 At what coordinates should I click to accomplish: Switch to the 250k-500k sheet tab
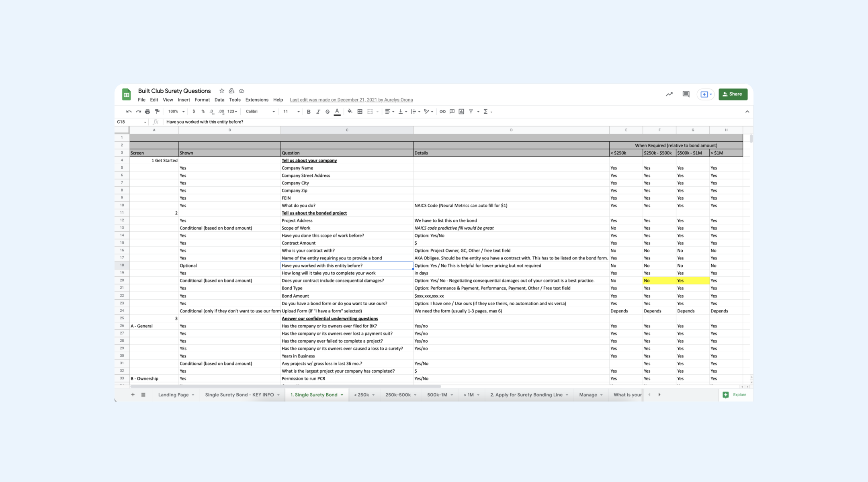click(x=398, y=395)
